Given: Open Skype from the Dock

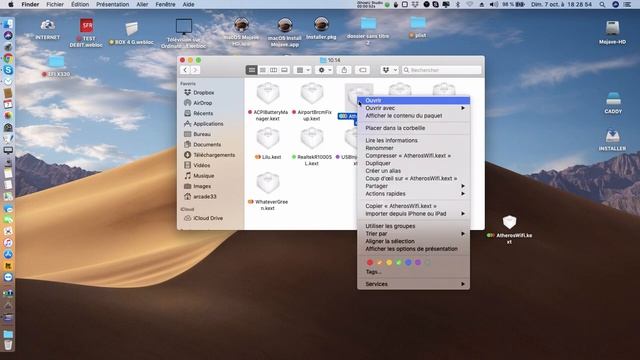Looking at the screenshot, I should 8,70.
